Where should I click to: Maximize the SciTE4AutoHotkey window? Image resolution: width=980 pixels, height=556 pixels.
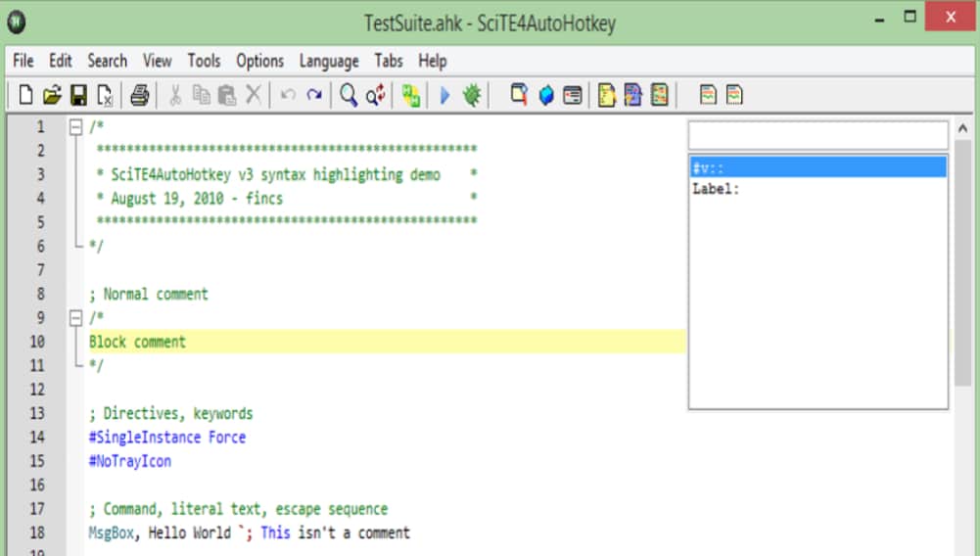point(910,18)
